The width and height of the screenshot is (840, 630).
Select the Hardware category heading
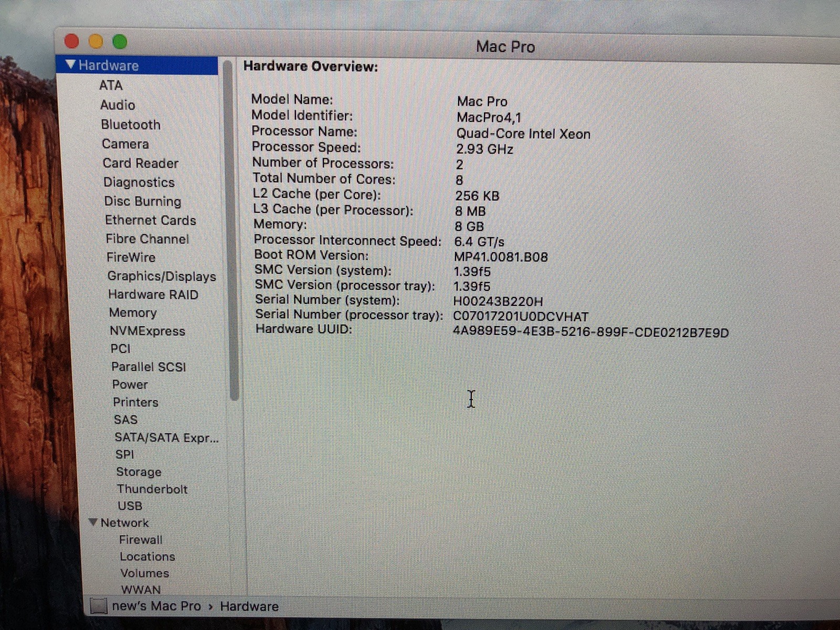(x=109, y=65)
